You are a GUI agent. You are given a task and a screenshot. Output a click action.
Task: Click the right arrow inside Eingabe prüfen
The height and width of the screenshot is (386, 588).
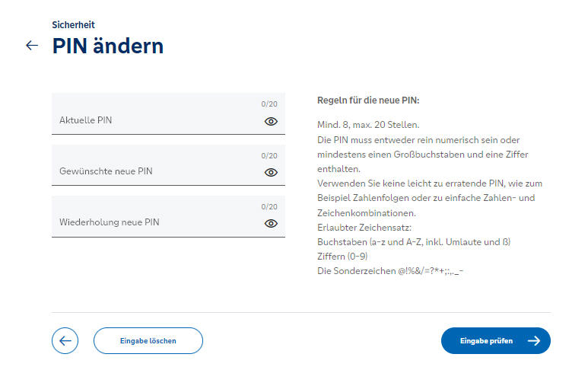534,340
